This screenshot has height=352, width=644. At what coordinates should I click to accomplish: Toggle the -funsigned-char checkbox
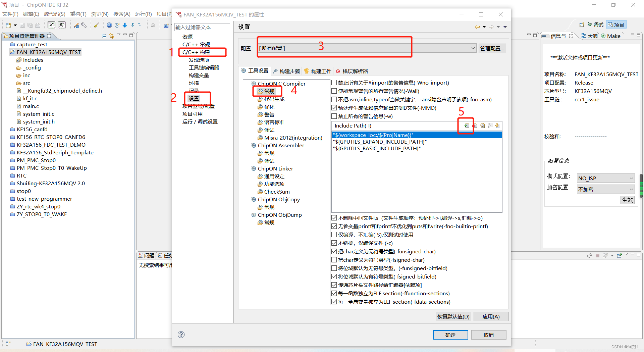(334, 251)
